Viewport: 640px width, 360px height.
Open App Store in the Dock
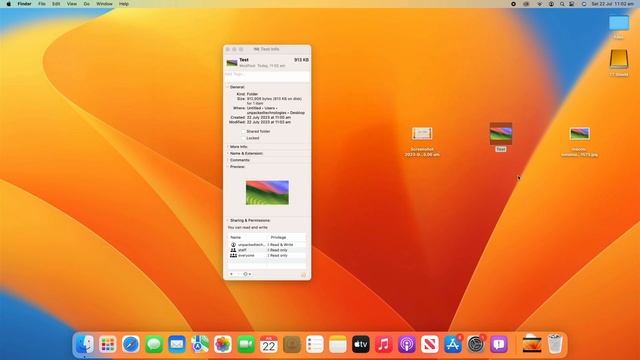(453, 344)
